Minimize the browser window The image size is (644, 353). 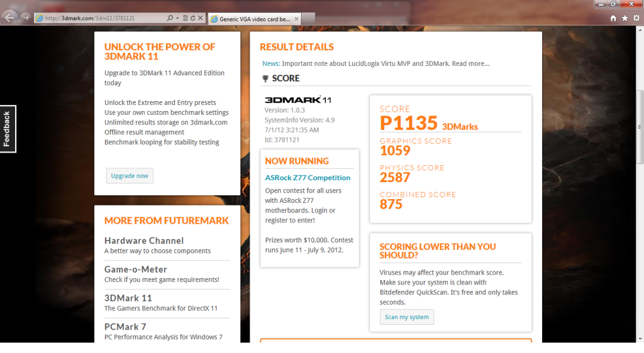pyautogui.click(x=601, y=4)
